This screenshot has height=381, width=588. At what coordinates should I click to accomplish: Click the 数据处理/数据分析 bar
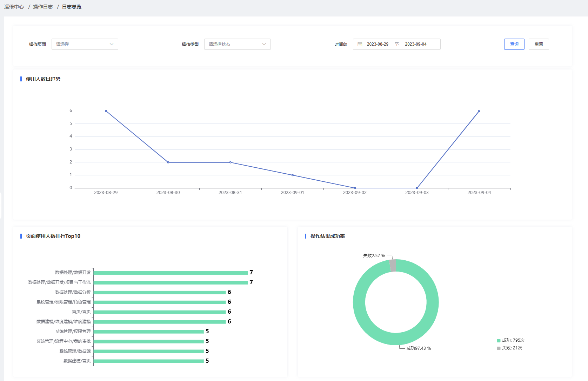(160, 293)
